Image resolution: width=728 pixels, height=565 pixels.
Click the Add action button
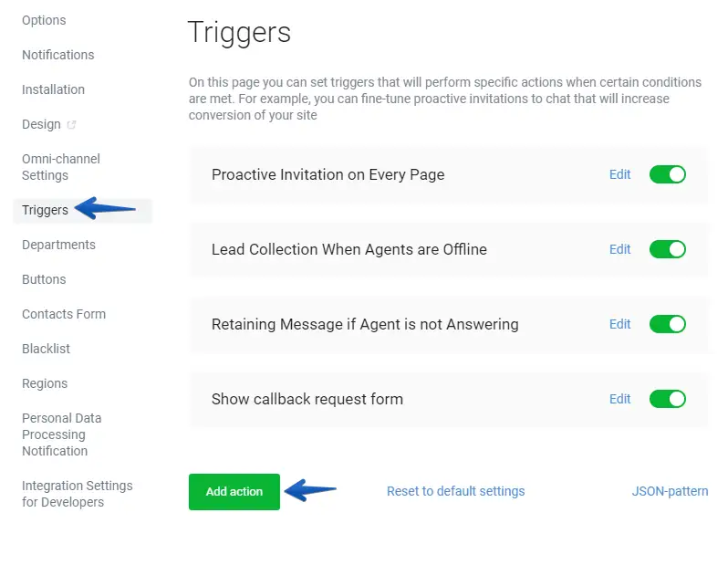(x=234, y=491)
